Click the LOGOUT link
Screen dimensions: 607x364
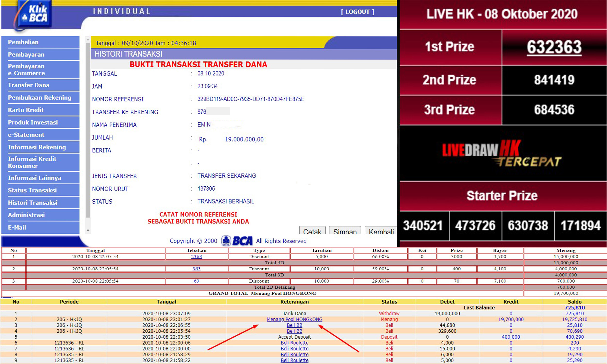point(357,12)
